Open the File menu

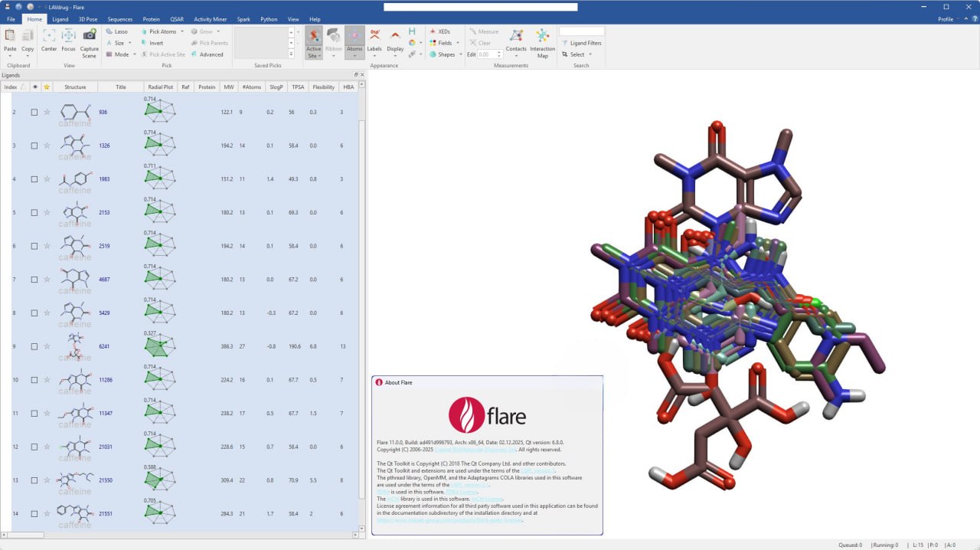pos(11,18)
